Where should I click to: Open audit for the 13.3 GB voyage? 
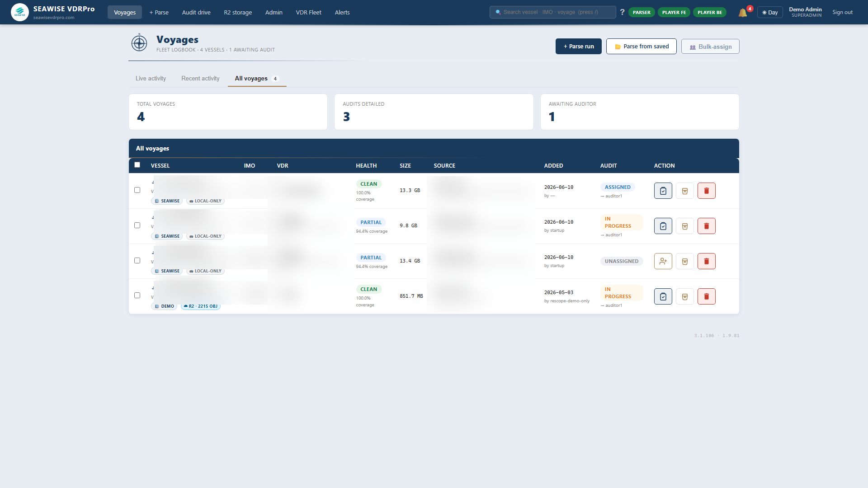click(663, 191)
